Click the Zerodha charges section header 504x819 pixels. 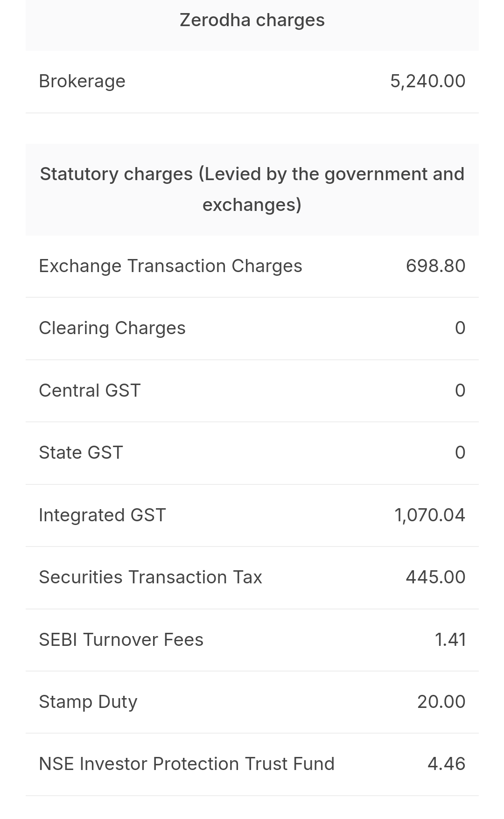(252, 21)
